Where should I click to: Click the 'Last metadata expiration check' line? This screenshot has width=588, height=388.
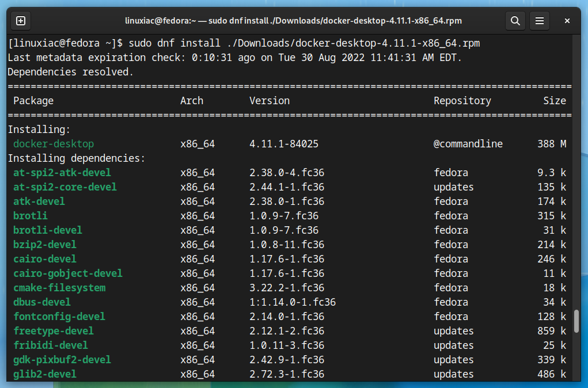[234, 58]
